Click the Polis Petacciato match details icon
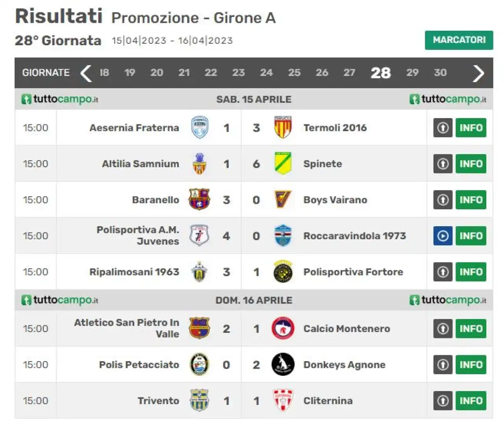This screenshot has height=421, width=504. point(443,364)
